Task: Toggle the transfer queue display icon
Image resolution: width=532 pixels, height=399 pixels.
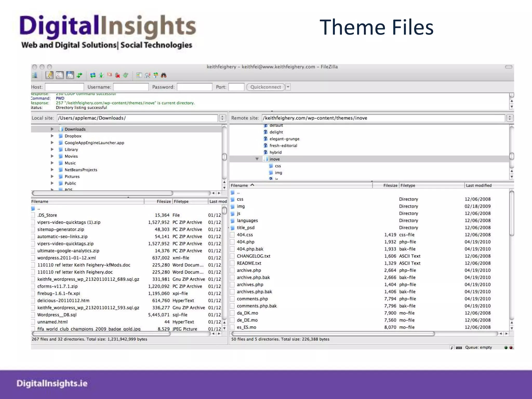Action: [x=79, y=75]
